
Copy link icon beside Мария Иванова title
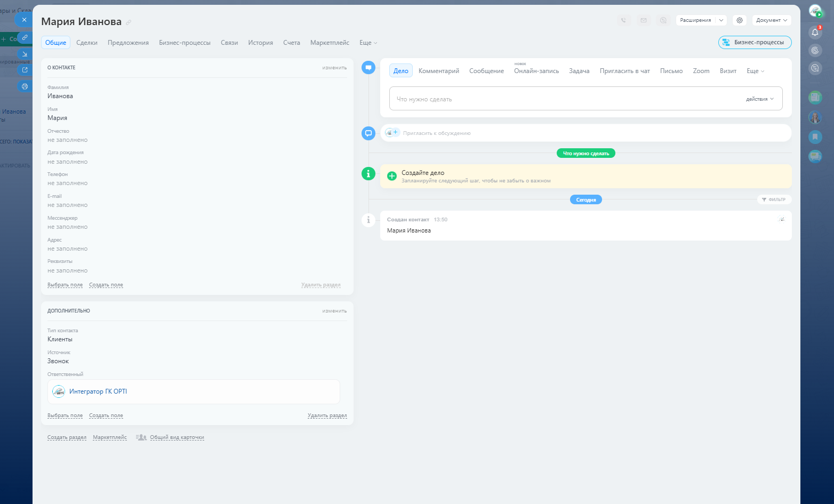pyautogui.click(x=129, y=22)
